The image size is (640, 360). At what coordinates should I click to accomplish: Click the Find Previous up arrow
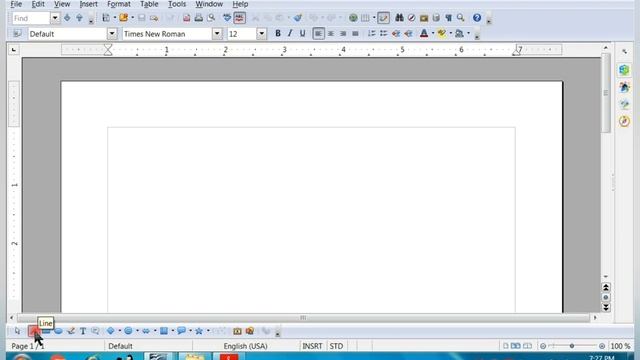point(80,18)
